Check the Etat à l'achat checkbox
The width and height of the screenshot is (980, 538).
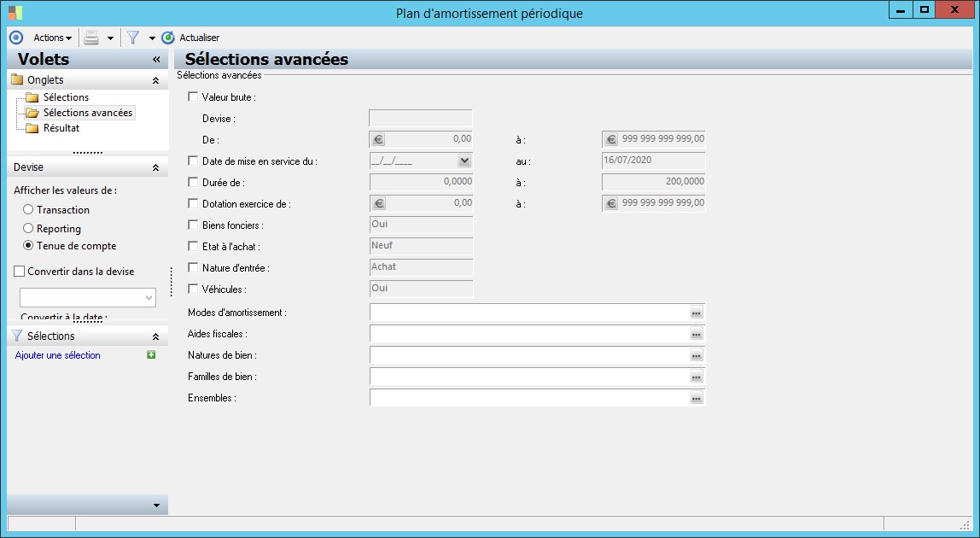point(193,246)
